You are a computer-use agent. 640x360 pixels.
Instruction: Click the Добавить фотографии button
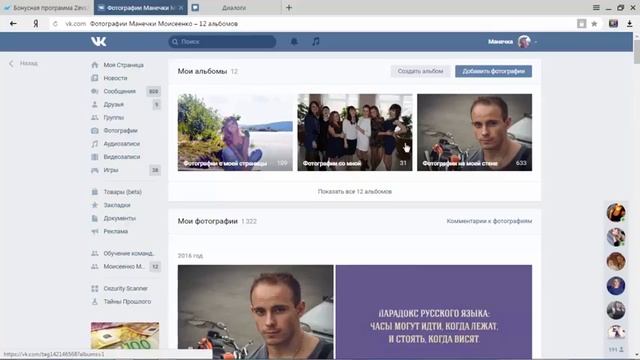tap(493, 71)
